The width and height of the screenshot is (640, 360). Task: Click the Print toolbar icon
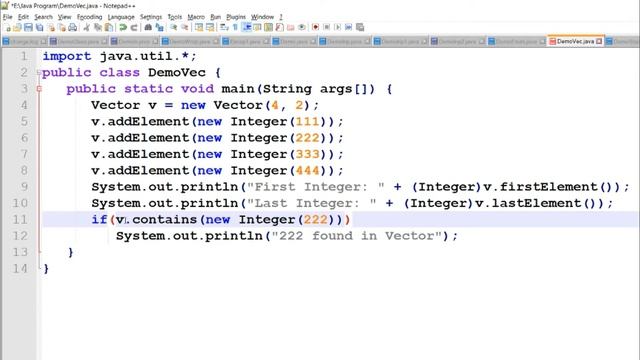pyautogui.click(x=73, y=27)
